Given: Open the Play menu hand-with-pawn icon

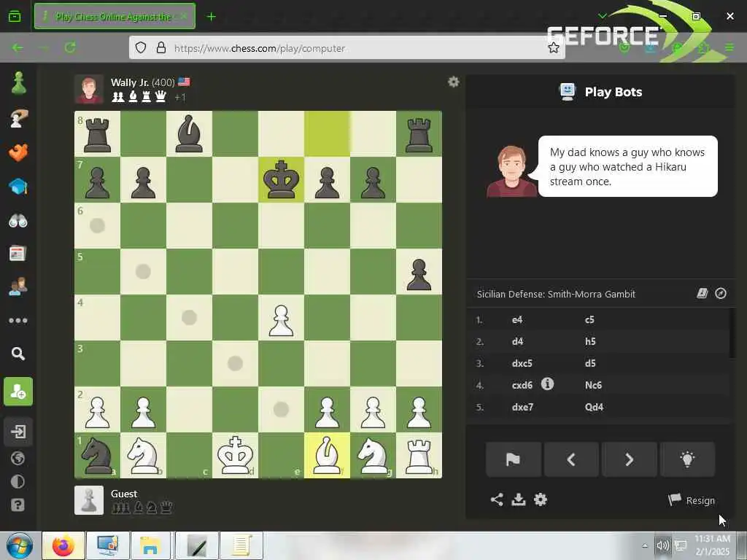Looking at the screenshot, I should [18, 118].
